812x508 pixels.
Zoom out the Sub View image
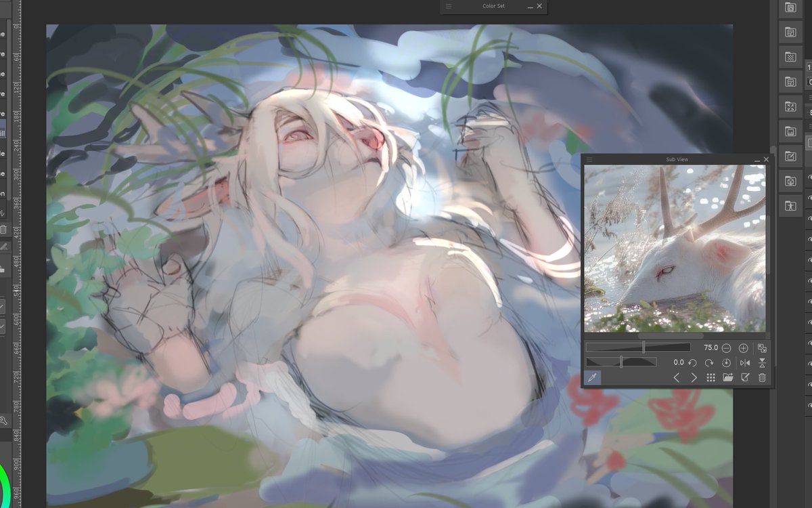pyautogui.click(x=726, y=347)
